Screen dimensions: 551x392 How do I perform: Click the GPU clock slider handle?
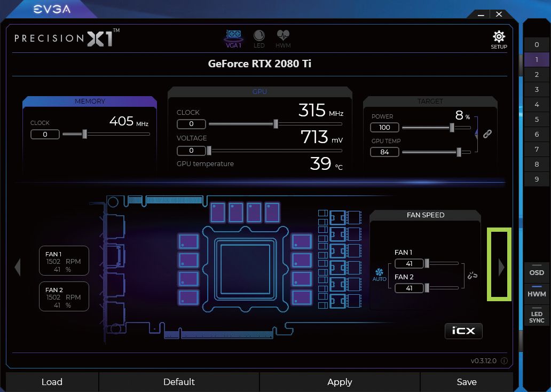[276, 124]
